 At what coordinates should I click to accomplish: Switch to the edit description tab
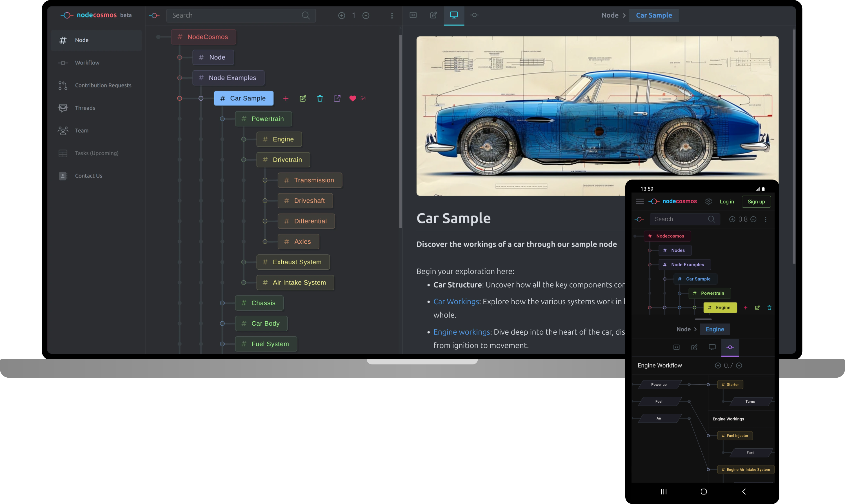pos(433,15)
